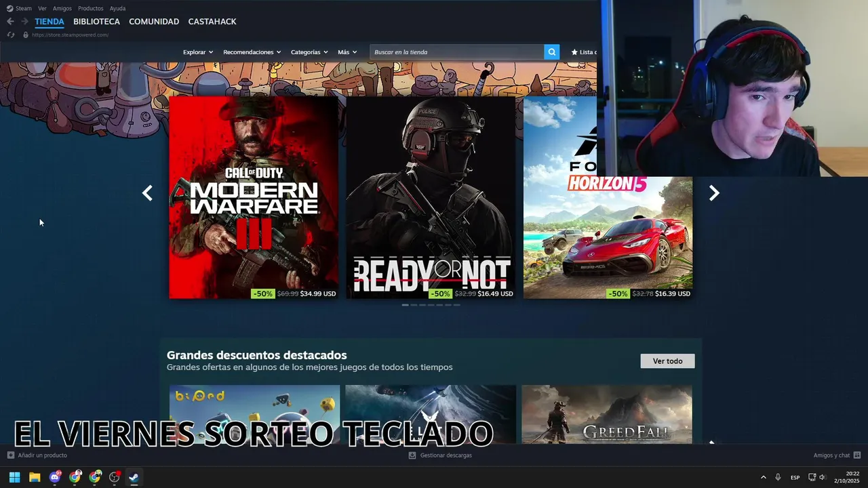Click the volume speaker tray icon
Image resolution: width=868 pixels, height=488 pixels.
(x=823, y=477)
